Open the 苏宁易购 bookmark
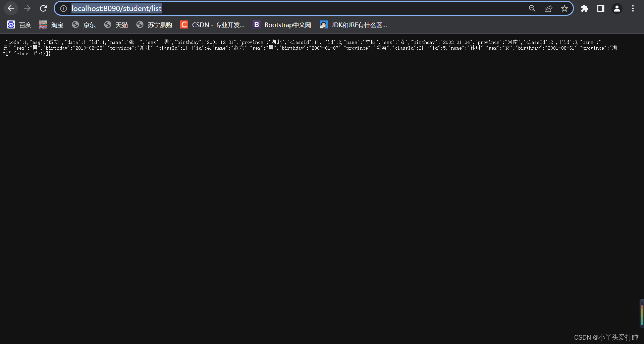644x344 pixels. pyautogui.click(x=154, y=25)
